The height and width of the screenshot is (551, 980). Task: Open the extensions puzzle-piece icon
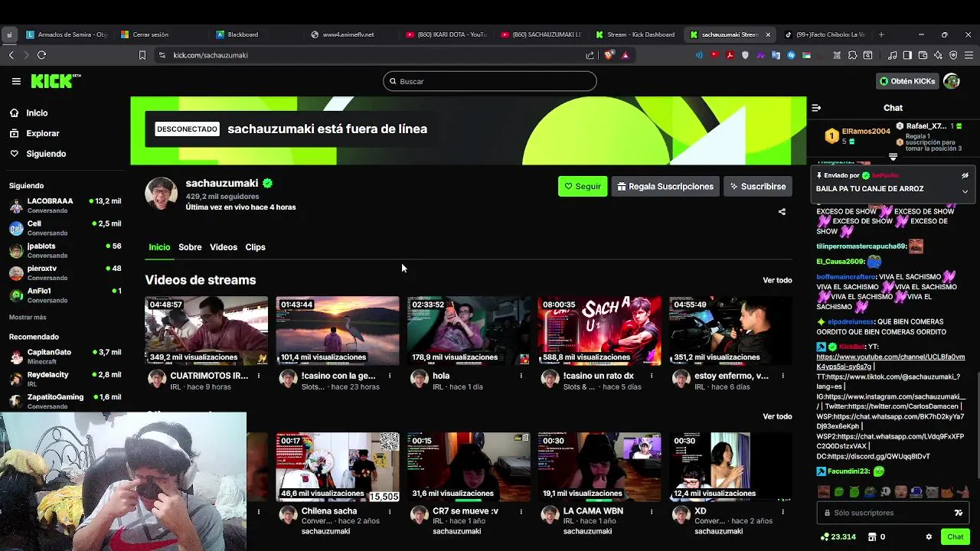852,55
